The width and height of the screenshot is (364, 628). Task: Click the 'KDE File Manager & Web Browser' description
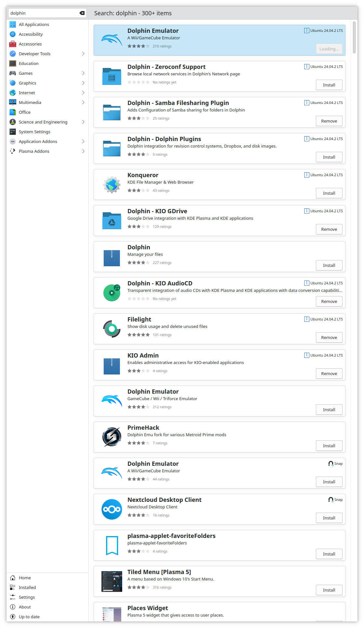(161, 182)
